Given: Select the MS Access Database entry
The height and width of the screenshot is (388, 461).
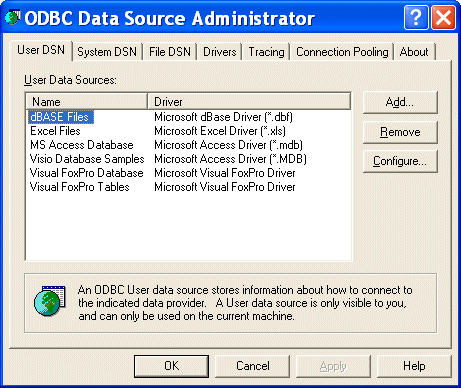Looking at the screenshot, I should pos(82,145).
